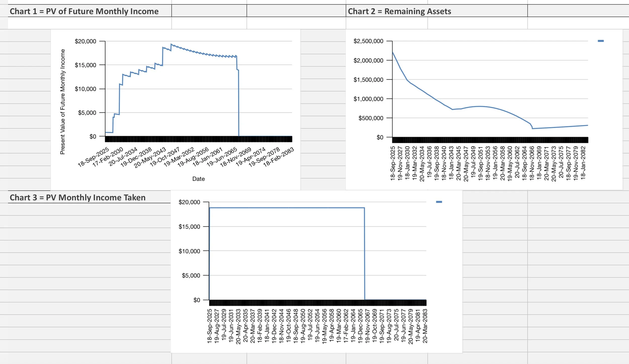
Task: Select the 'Chart 3 = PV Monthly Income Taken' cell
Action: pos(77,197)
